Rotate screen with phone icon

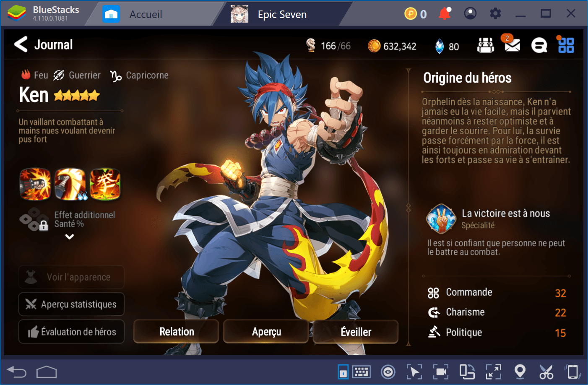(x=572, y=372)
